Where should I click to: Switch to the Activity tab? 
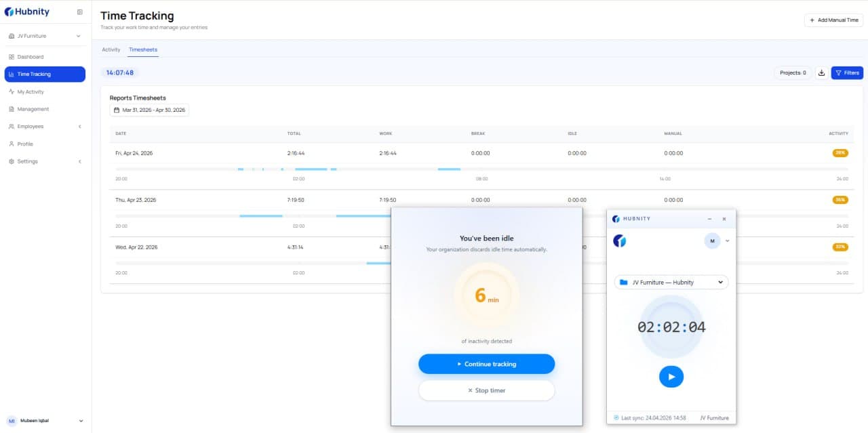[x=111, y=49]
